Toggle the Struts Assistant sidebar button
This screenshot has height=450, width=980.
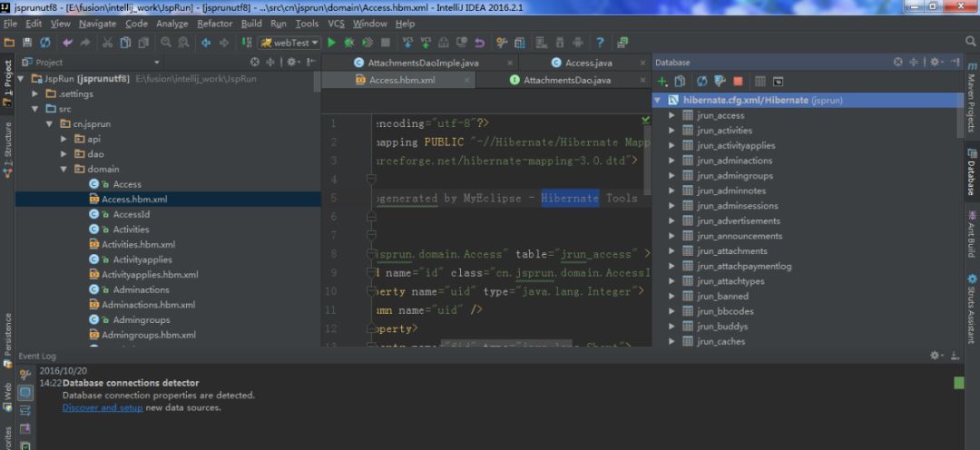(972, 309)
